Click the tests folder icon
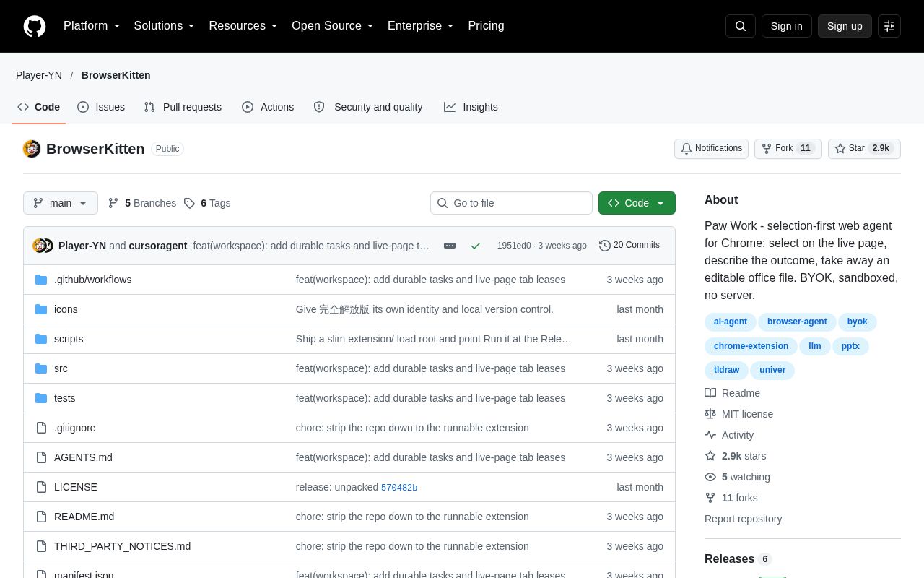The width and height of the screenshot is (924, 578). (x=41, y=398)
